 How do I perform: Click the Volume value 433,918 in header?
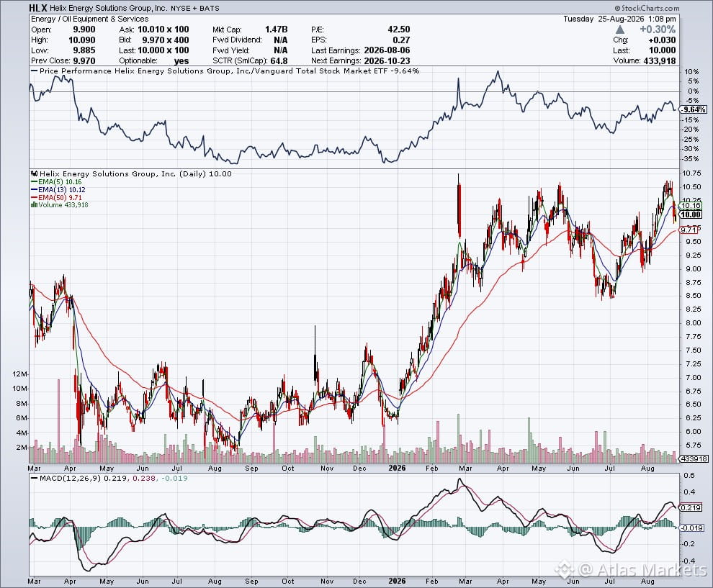[x=659, y=61]
